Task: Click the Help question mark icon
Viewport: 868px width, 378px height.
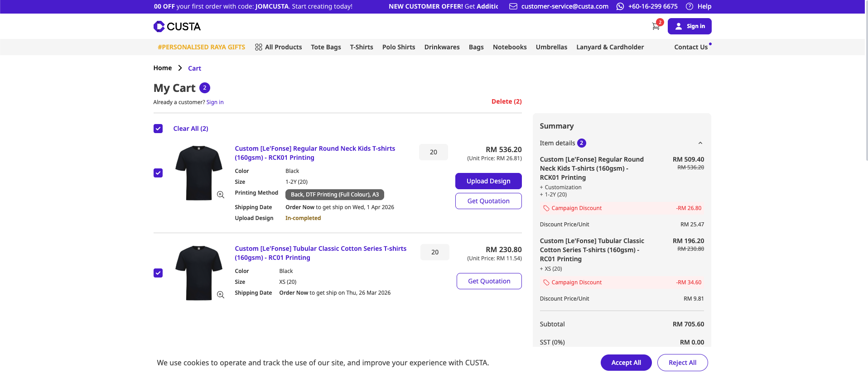Action: [x=690, y=6]
